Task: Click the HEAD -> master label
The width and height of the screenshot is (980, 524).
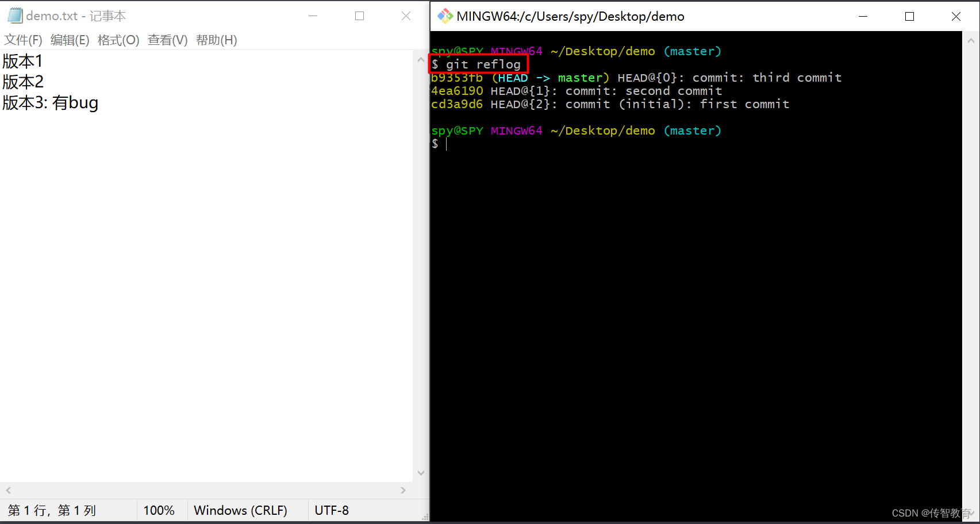Action: click(551, 78)
